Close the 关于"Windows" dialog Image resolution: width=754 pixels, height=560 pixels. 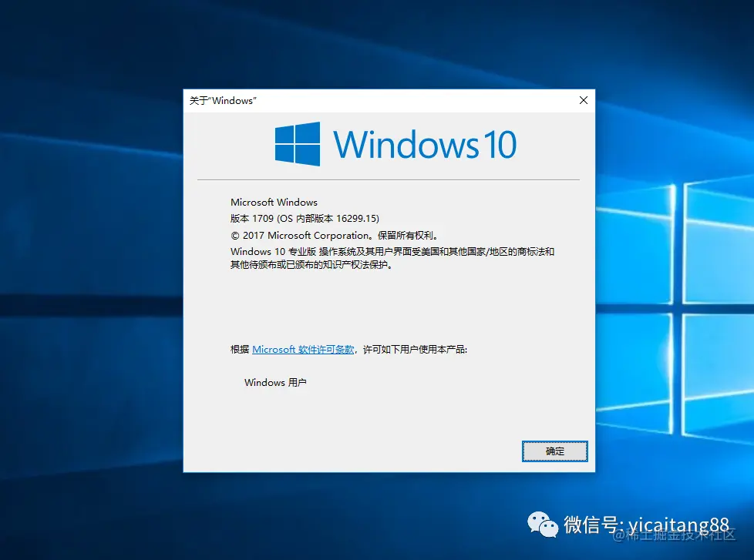point(583,100)
